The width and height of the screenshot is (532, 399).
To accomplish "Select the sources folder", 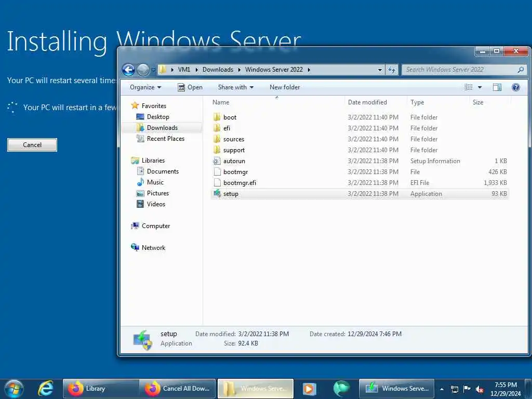I will tap(233, 139).
